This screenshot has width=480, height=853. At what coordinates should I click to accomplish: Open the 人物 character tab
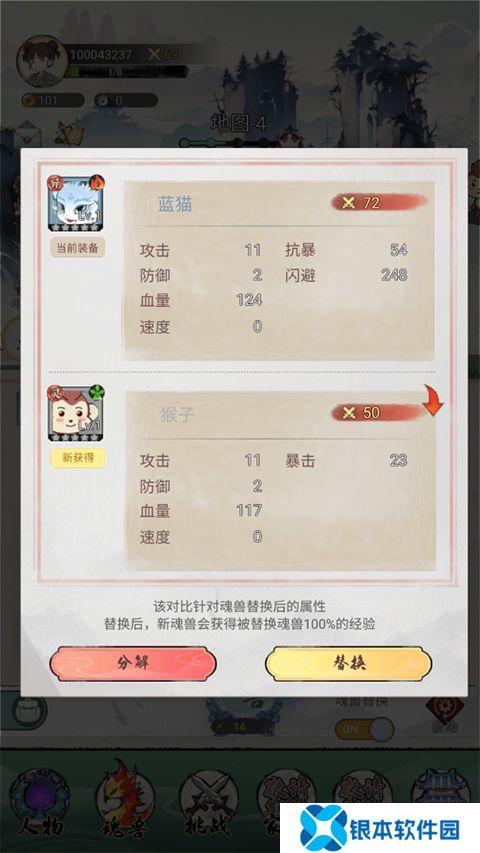pos(40,798)
